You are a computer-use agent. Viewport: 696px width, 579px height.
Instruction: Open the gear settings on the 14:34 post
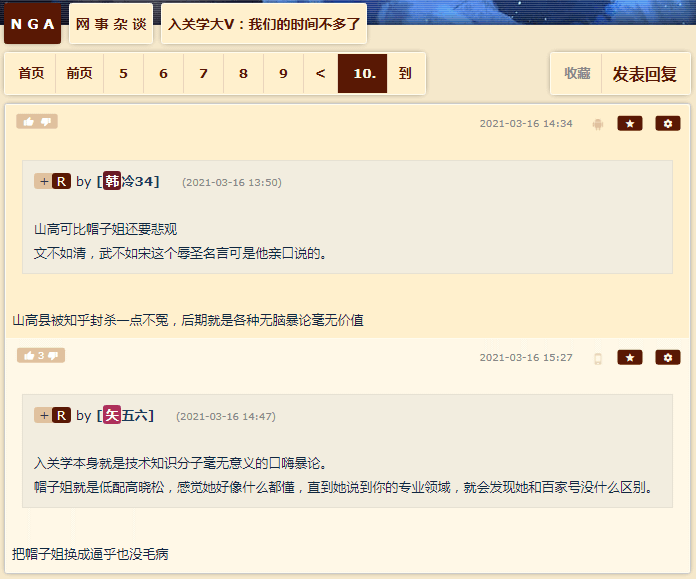pyautogui.click(x=668, y=123)
